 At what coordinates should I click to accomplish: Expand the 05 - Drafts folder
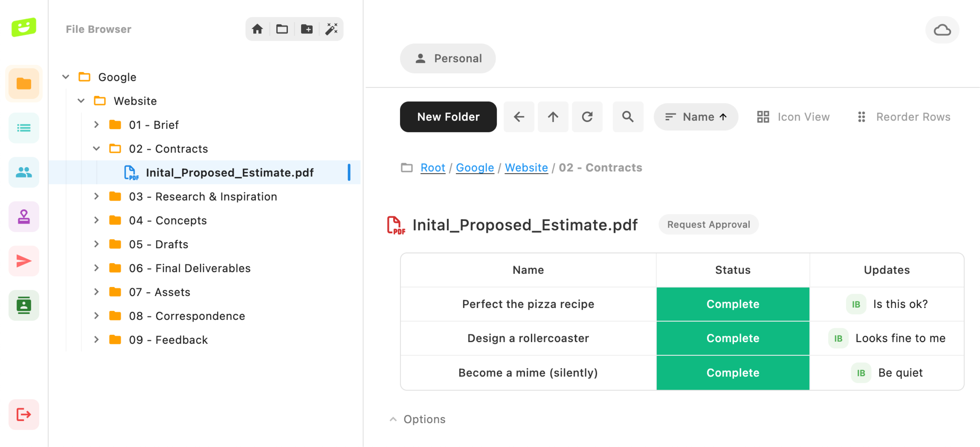tap(97, 244)
